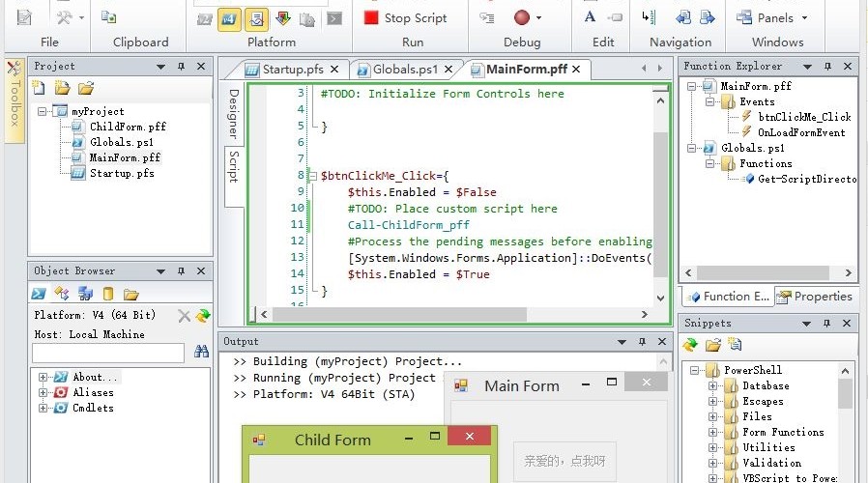Click the copy icon in the Clipboard group

(108, 17)
